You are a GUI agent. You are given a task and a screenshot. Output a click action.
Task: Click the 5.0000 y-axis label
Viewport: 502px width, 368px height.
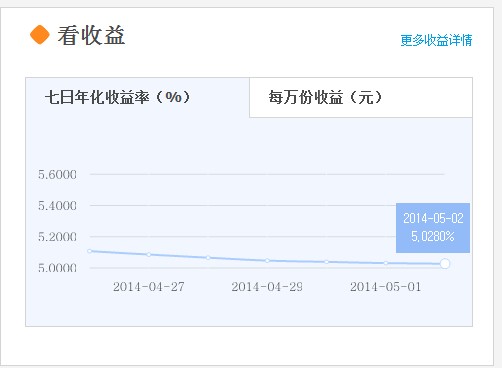[x=57, y=268]
